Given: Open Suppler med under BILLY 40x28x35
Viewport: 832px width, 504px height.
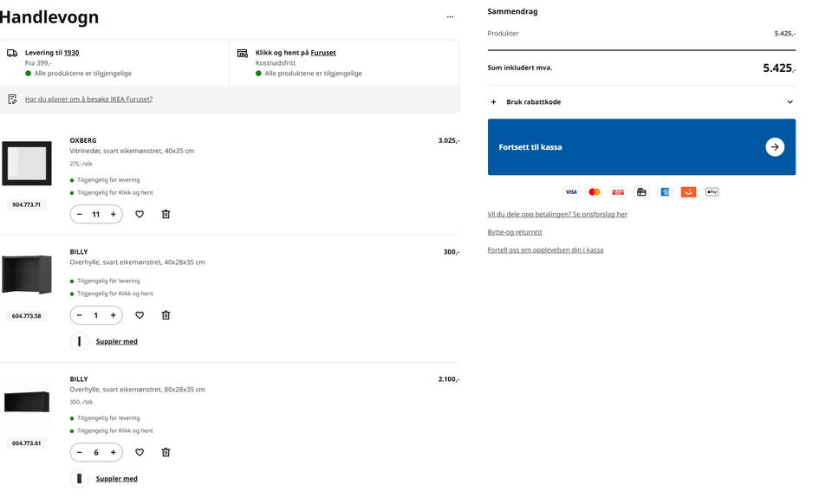Looking at the screenshot, I should (117, 342).
